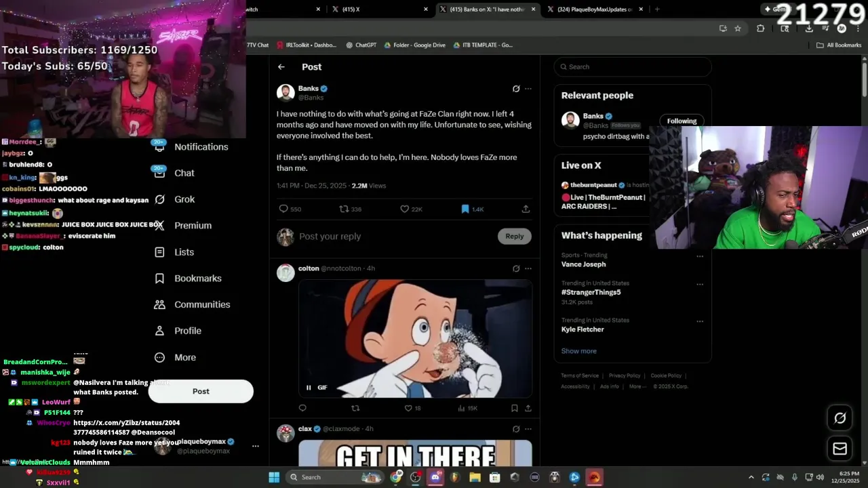Share colton's reply via share icon
The image size is (868, 488).
tap(528, 408)
